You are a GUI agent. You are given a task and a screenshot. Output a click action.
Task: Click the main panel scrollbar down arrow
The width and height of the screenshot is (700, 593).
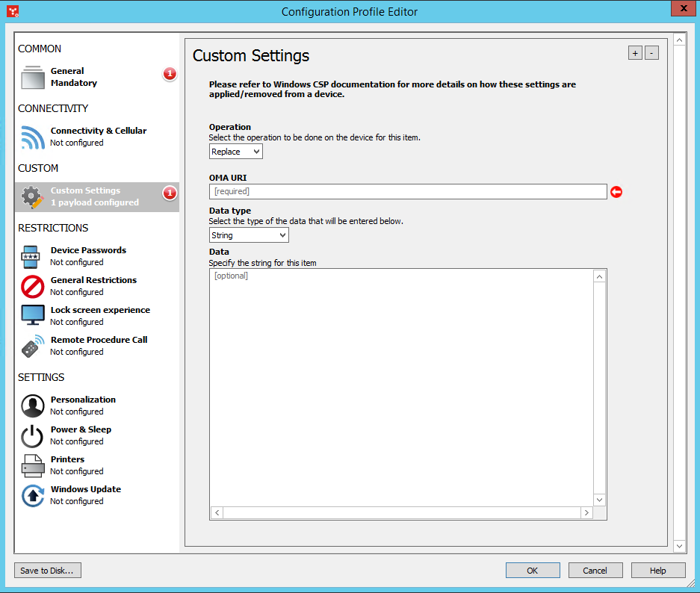[679, 547]
